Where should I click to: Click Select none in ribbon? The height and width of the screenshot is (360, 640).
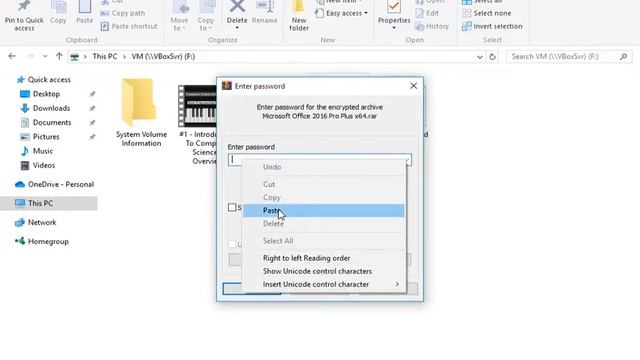487,13
